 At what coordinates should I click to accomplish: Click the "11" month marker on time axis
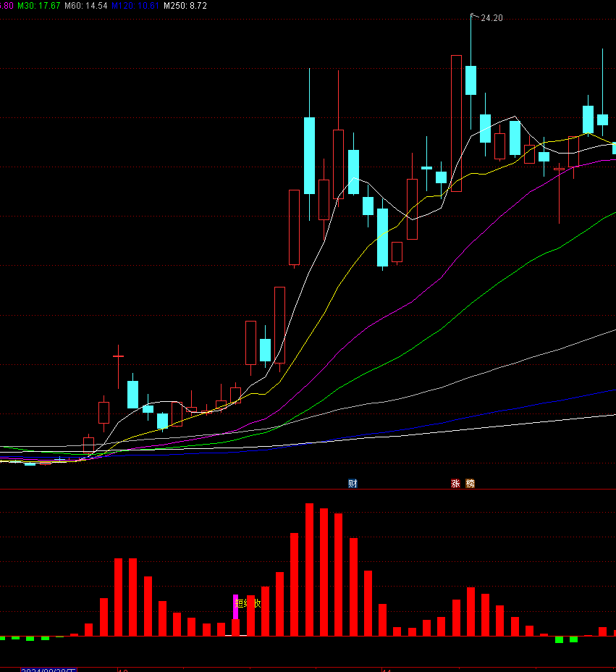pyautogui.click(x=387, y=671)
